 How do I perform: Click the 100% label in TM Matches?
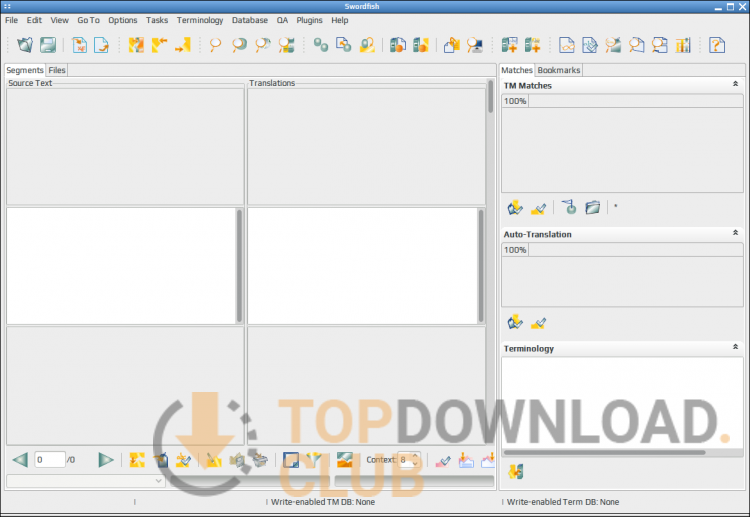pos(515,101)
